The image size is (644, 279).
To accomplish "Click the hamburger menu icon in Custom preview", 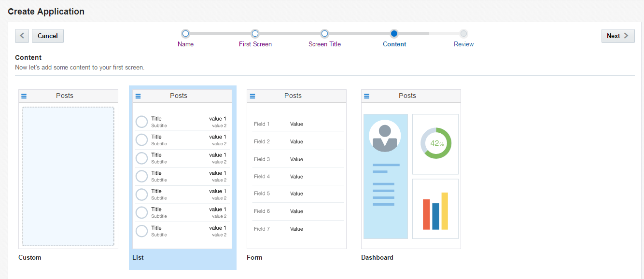I will pos(24,96).
